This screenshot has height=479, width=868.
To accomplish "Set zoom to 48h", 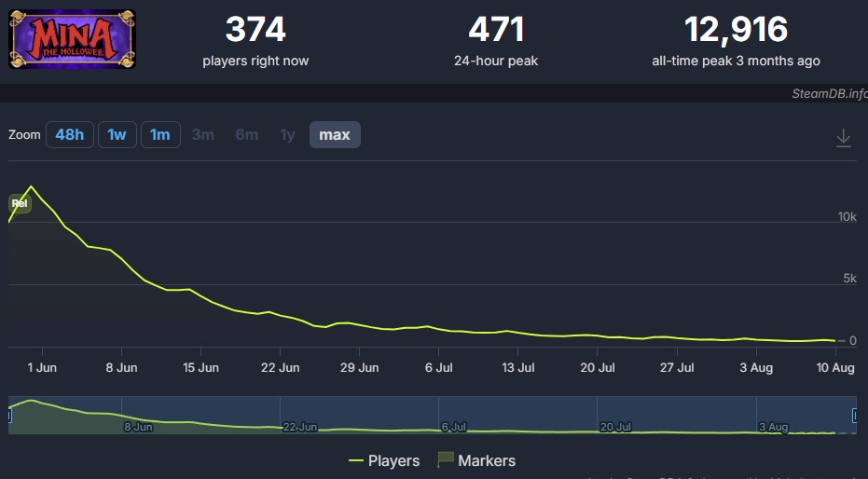I will 70,134.
